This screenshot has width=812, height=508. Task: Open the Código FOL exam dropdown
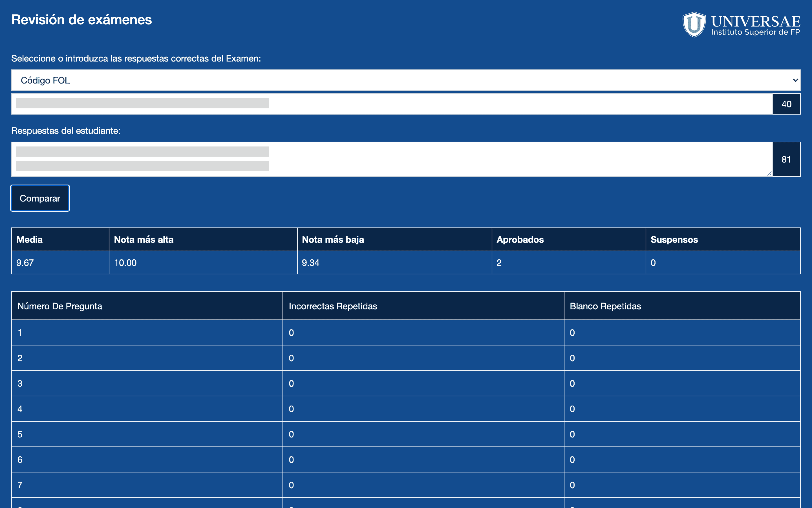coord(406,80)
